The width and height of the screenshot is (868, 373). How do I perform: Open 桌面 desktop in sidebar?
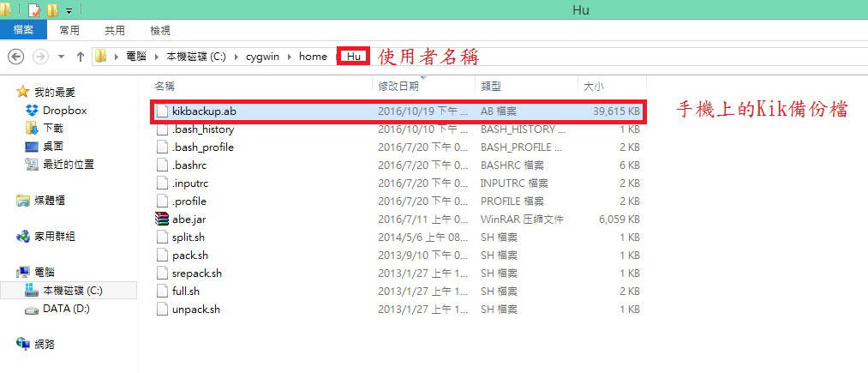[53, 147]
